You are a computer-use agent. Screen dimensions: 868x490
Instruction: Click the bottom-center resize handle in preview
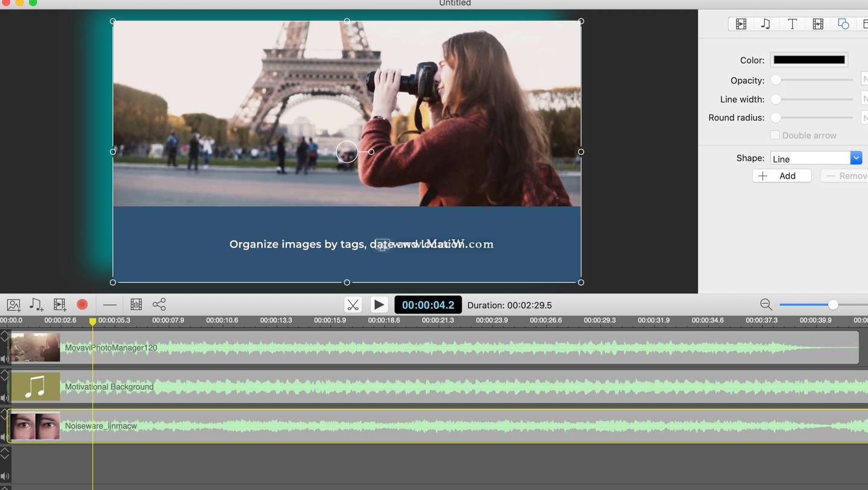pos(347,282)
